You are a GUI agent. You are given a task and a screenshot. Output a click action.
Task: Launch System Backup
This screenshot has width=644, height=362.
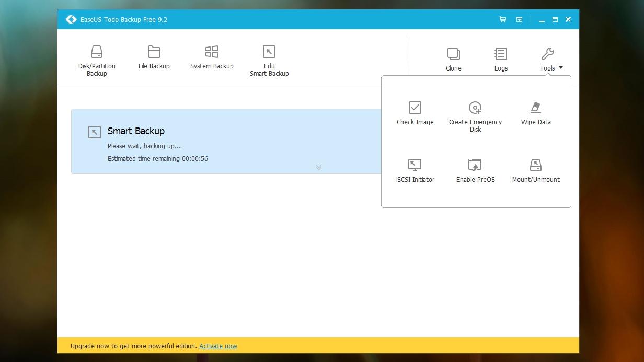click(x=212, y=57)
